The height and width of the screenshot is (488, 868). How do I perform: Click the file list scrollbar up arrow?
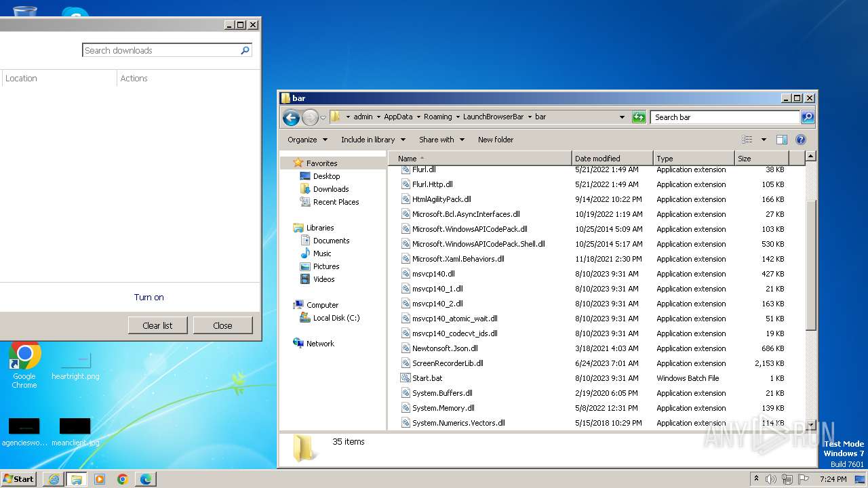click(810, 157)
